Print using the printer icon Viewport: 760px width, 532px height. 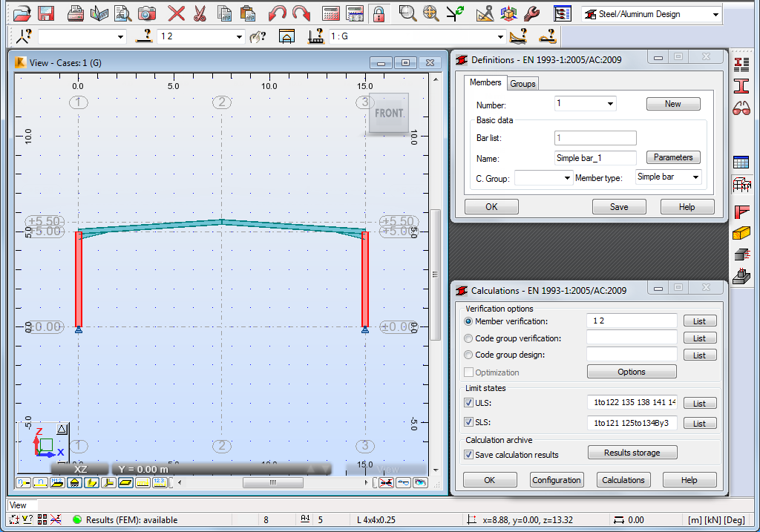75,13
